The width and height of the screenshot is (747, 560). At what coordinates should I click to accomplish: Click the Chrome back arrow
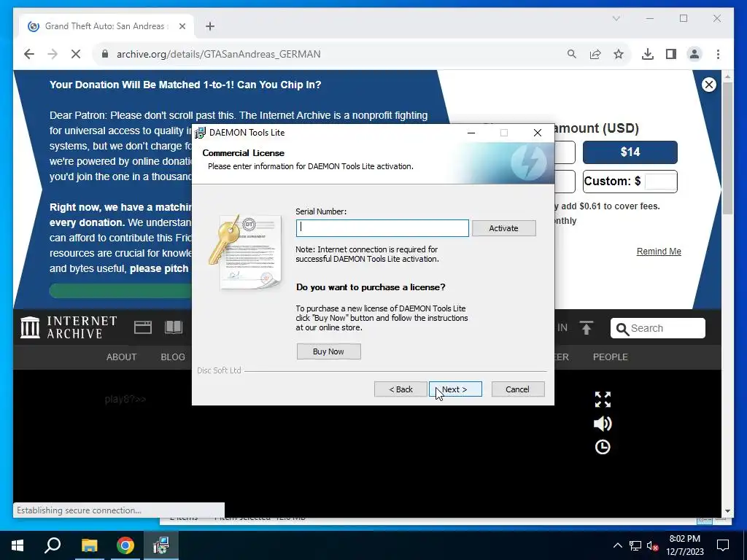click(x=29, y=54)
